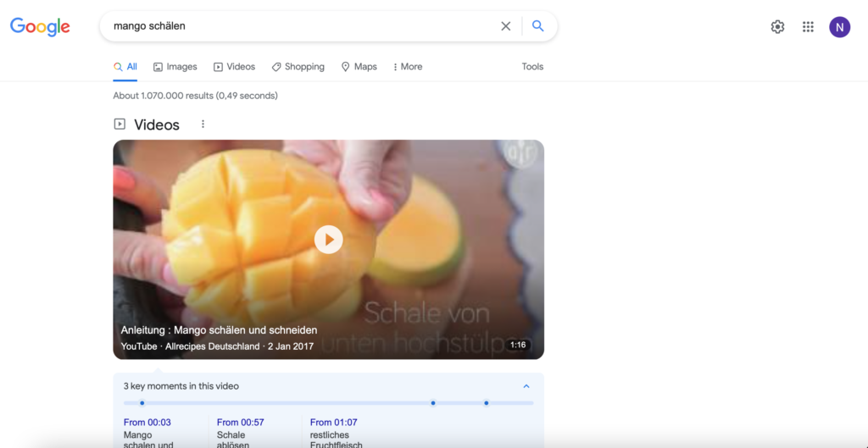868x448 pixels.
Task: Play the mango video with the play button
Action: 328,240
